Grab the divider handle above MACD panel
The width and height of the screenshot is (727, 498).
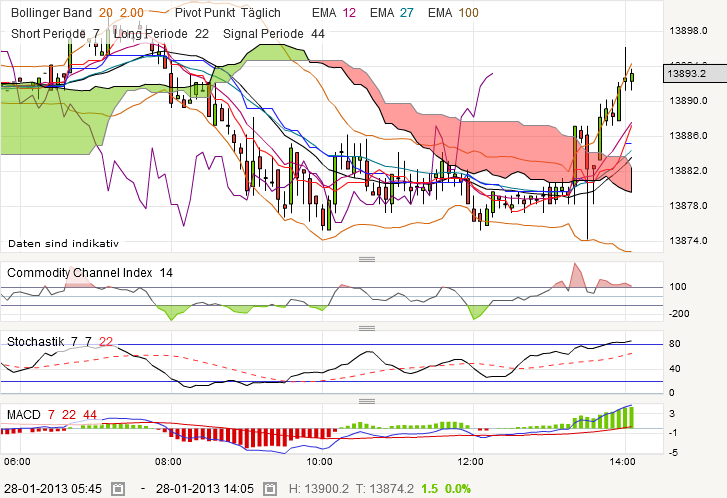[x=367, y=401]
